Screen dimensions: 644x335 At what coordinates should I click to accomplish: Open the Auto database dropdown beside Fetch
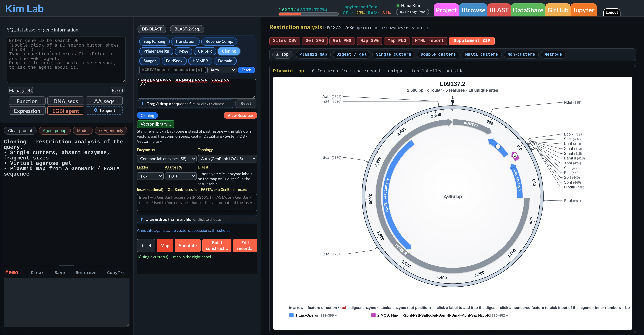[x=222, y=70]
